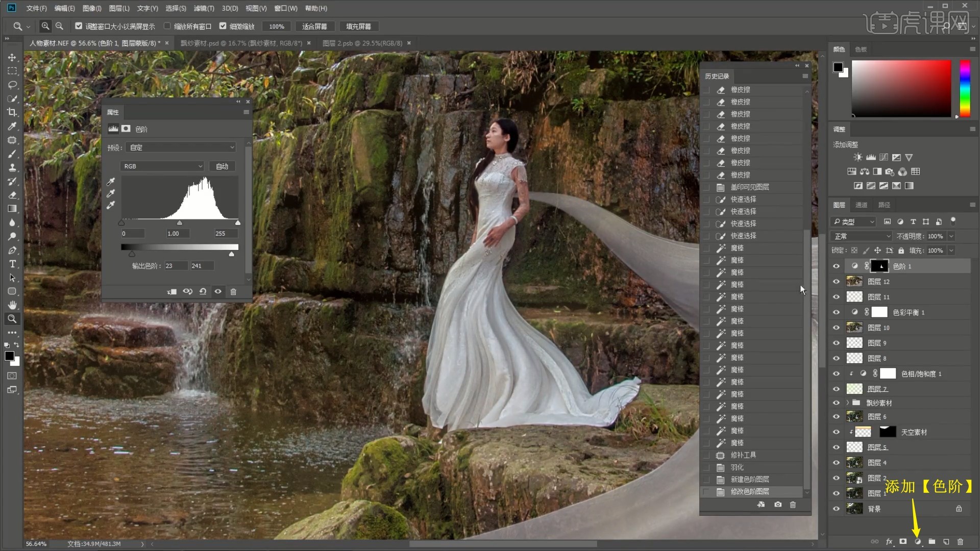Click the rainbow hue slider strip
980x551 pixels.
point(965,88)
